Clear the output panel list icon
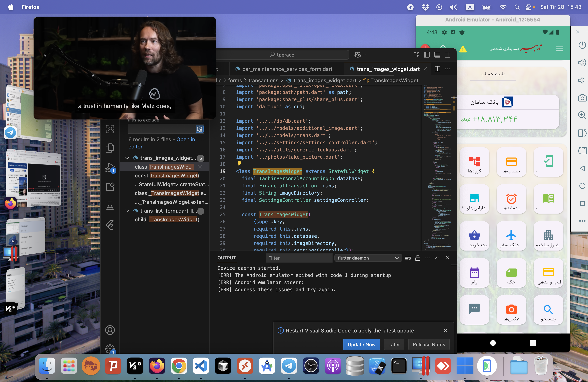This screenshot has height=382, width=588. tap(408, 258)
